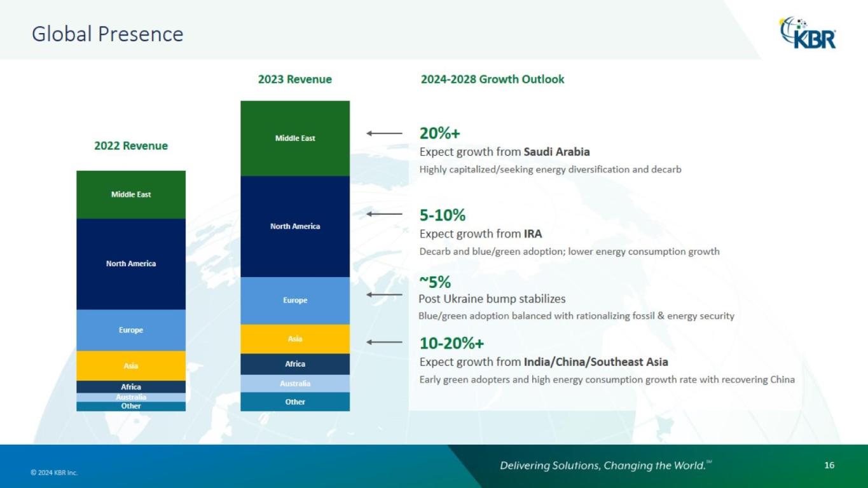The width and height of the screenshot is (868, 488).
Task: Click the "~5%" growth figure
Action: pos(435,281)
